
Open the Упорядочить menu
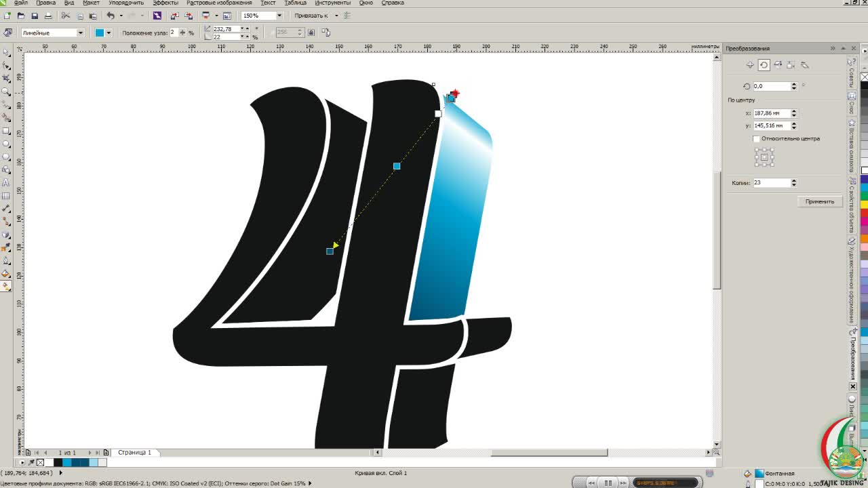click(x=126, y=3)
